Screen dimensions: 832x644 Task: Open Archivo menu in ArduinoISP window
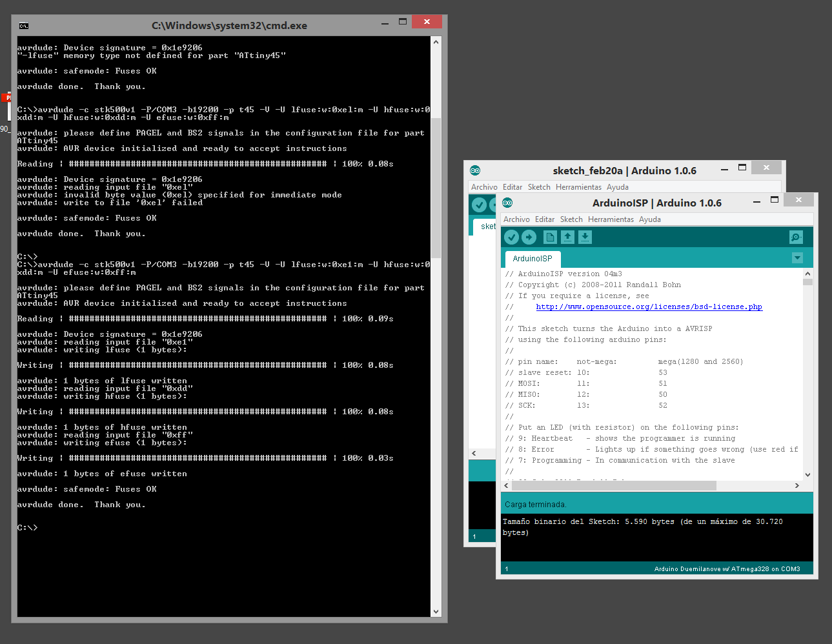pos(516,219)
